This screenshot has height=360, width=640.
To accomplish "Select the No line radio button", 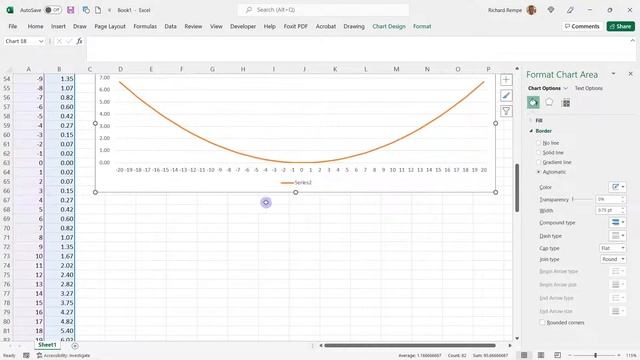I will tap(539, 143).
